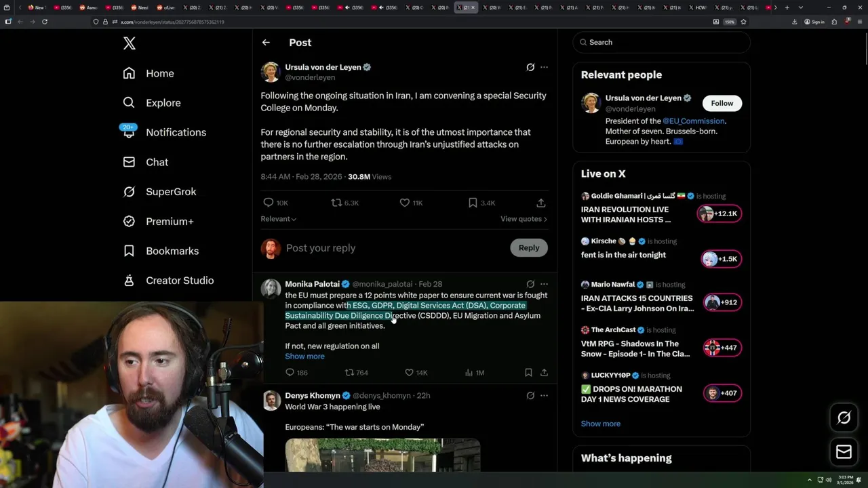The image size is (868, 488).
Task: Bookmark this page with the star icon
Action: 743,22
